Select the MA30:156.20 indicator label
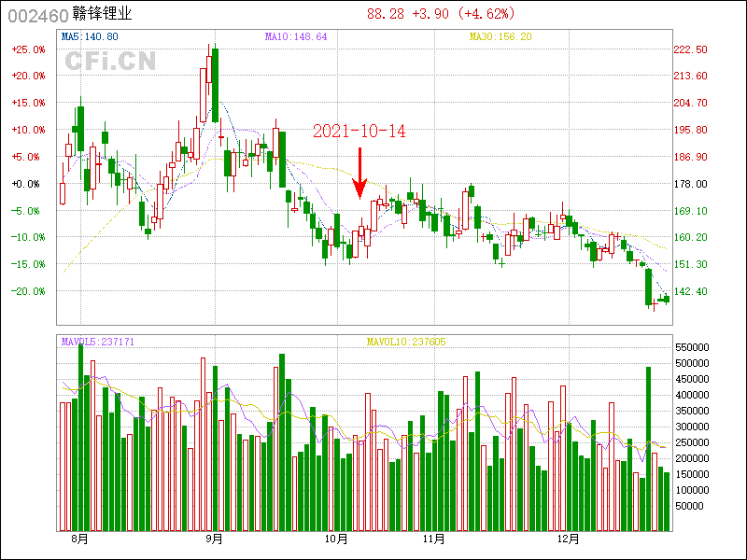The image size is (747, 560). pyautogui.click(x=500, y=36)
